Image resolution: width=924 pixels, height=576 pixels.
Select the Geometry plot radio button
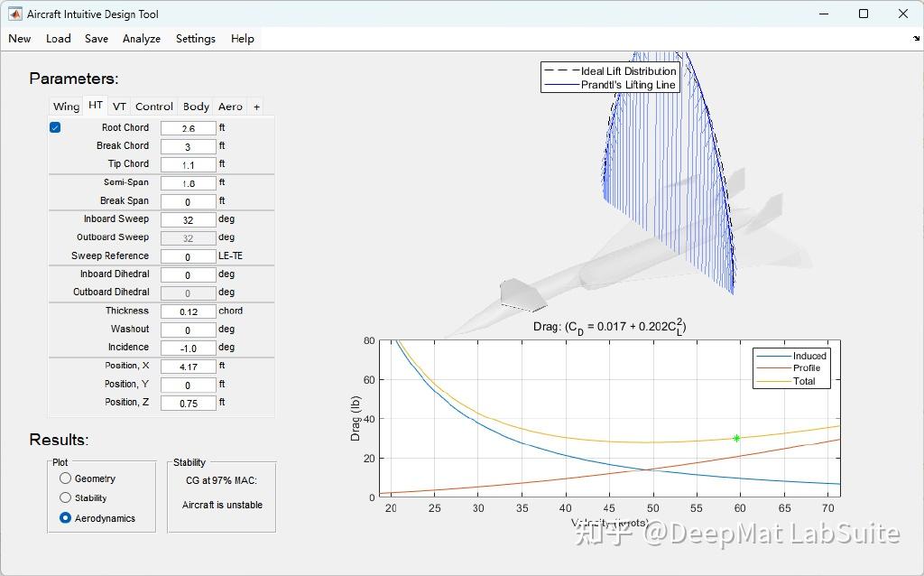coord(64,478)
